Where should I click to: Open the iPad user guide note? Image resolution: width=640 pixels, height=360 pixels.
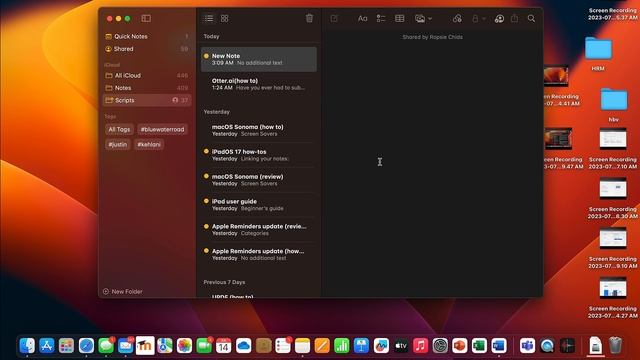click(x=259, y=205)
